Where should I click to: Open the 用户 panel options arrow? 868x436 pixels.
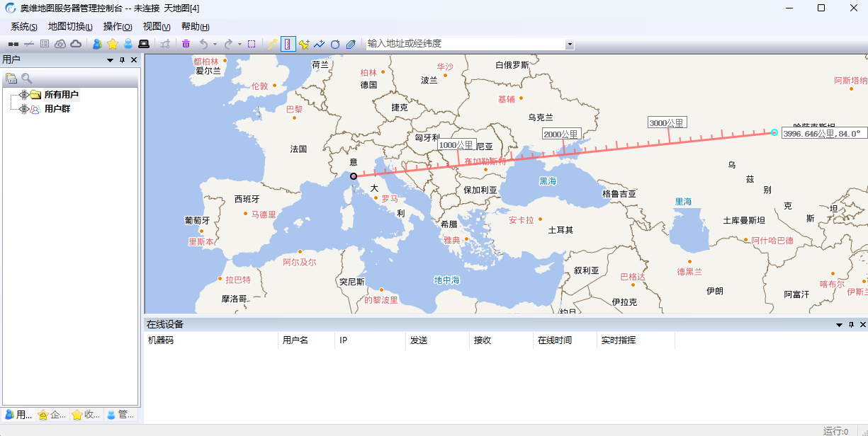click(x=110, y=59)
